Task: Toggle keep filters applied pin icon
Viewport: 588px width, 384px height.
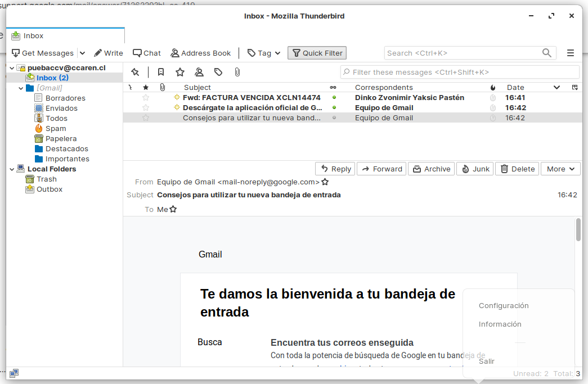Action: (x=135, y=72)
